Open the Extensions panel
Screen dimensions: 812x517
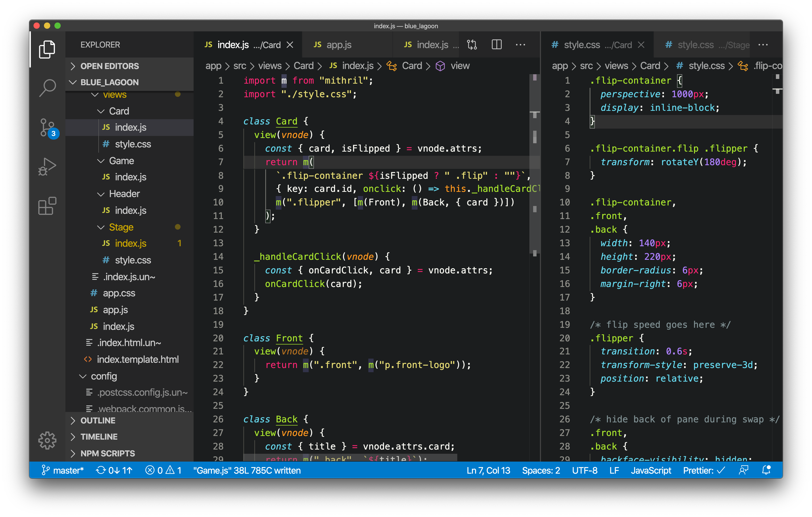(47, 206)
